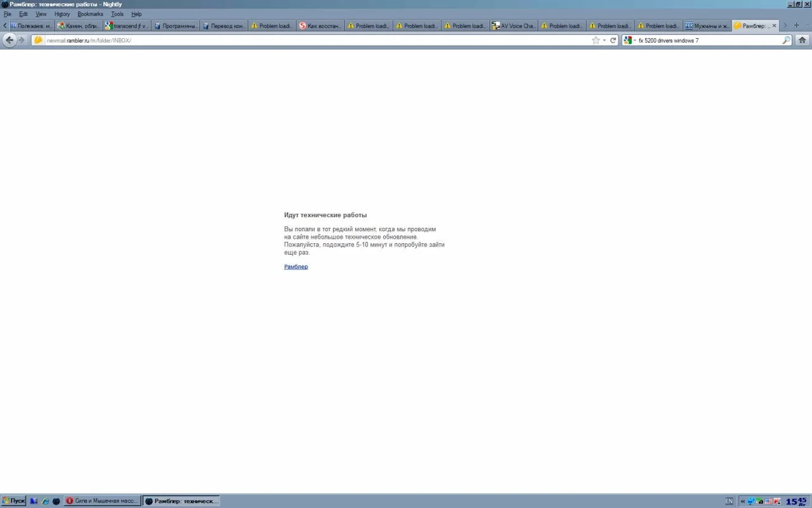
Task: Click the Forward arrow navigation button
Action: pos(22,40)
